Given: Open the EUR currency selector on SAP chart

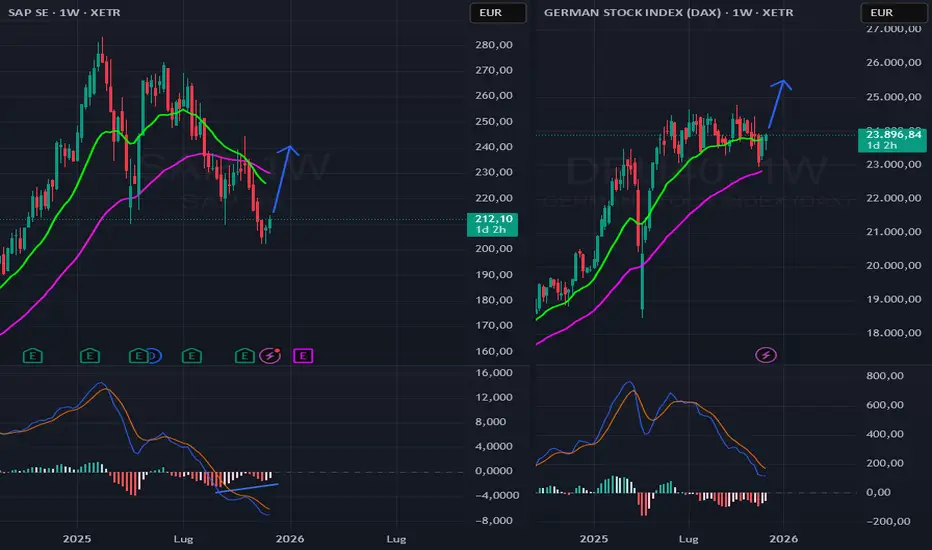Looking at the screenshot, I should [x=498, y=12].
